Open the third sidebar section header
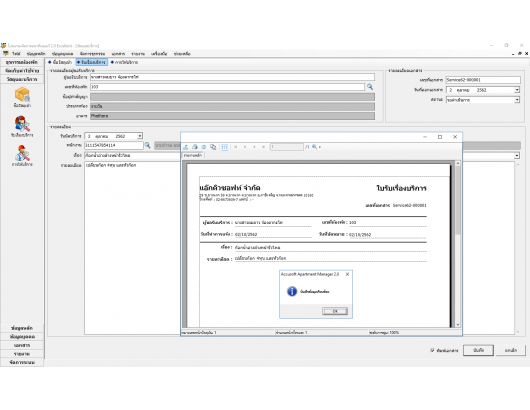This screenshot has height=410, width=530. (22, 79)
